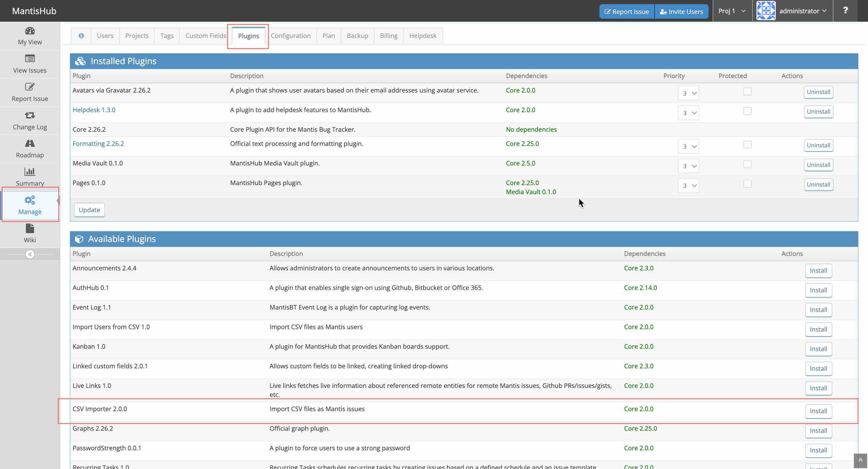
Task: Install the CSV Importer plugin
Action: coord(818,411)
